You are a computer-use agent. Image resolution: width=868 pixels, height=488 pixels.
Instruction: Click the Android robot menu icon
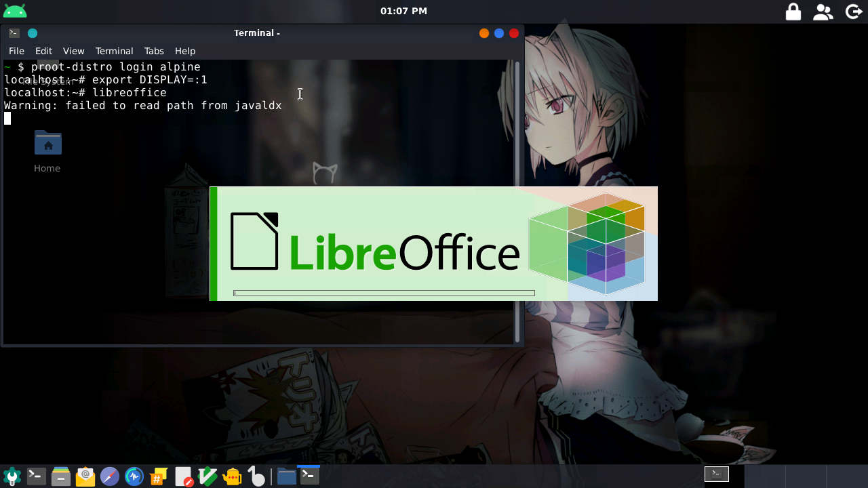pos(15,11)
